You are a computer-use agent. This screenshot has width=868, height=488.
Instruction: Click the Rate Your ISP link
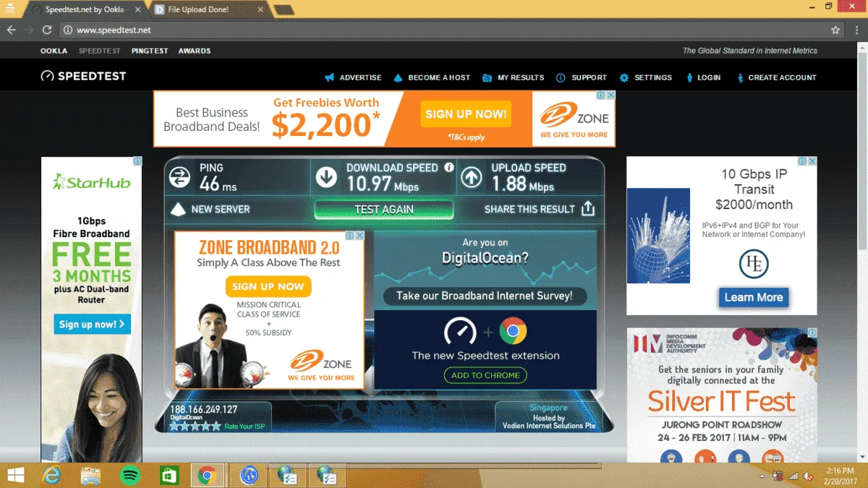tap(244, 427)
